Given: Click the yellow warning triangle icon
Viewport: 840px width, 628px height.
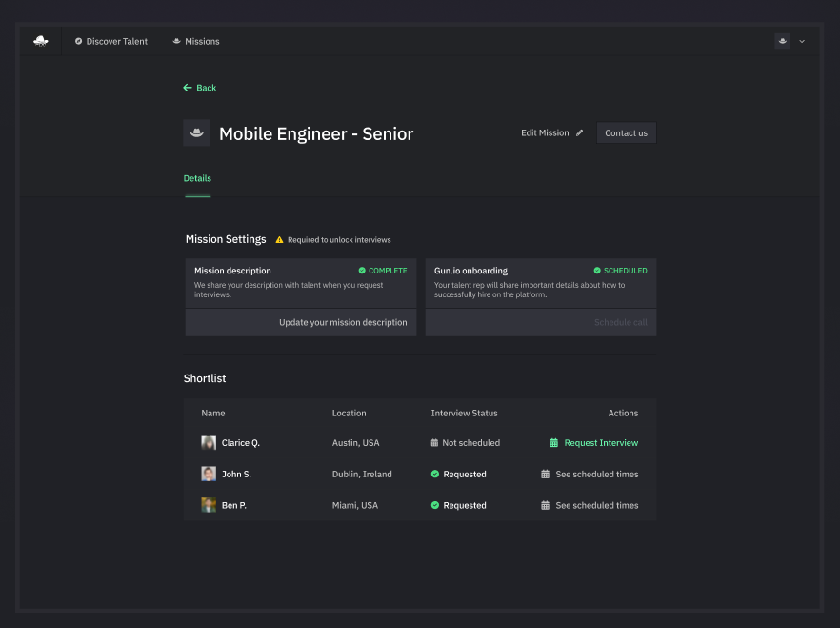Looking at the screenshot, I should (x=280, y=240).
